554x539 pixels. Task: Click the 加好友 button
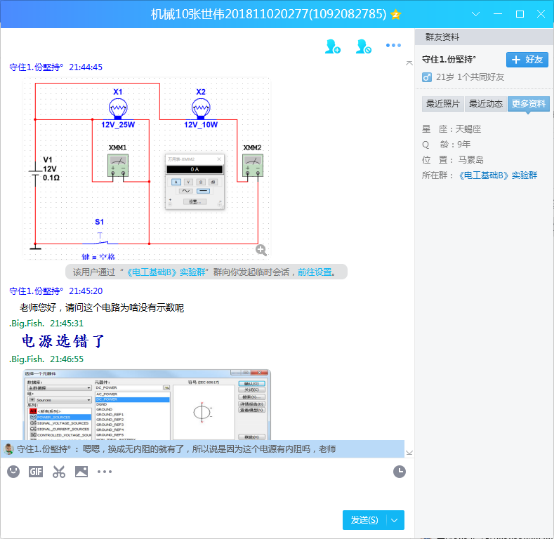pyautogui.click(x=527, y=59)
